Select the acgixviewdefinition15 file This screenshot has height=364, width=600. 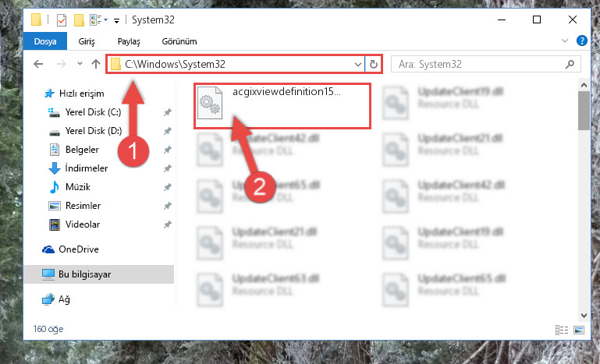pos(282,106)
